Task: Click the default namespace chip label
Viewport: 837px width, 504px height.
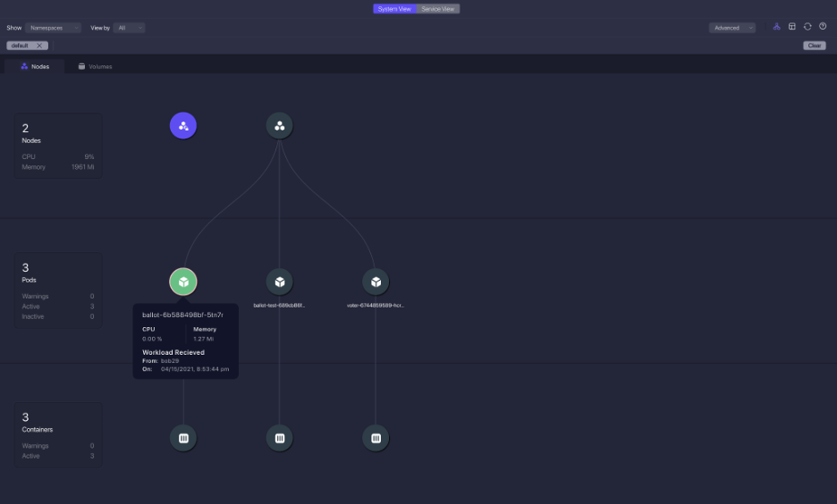Action: click(x=20, y=46)
